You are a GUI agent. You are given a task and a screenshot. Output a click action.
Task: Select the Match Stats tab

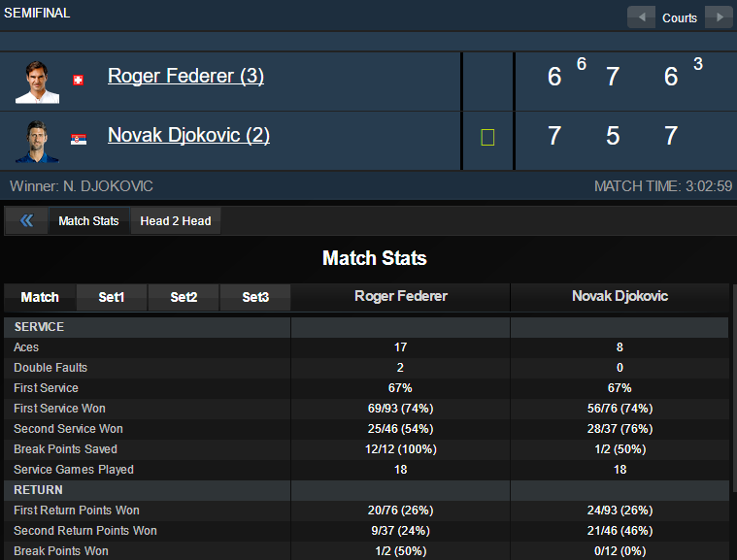[x=88, y=221]
